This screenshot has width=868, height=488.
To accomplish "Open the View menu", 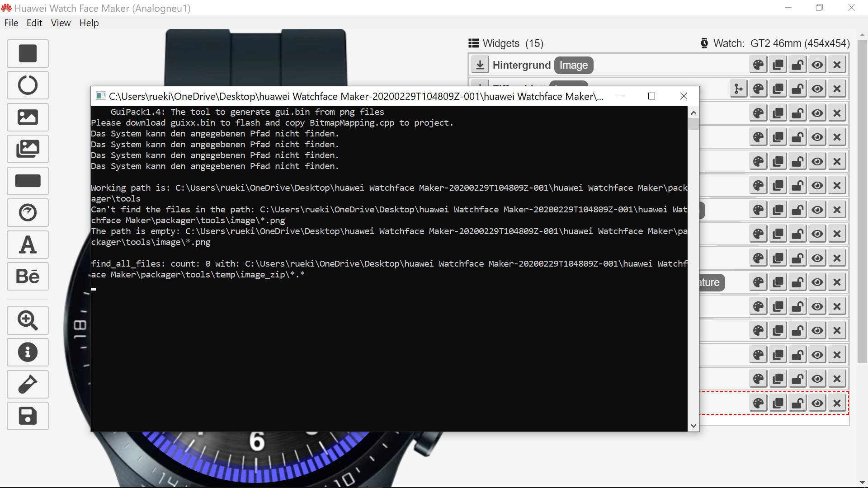I will [x=61, y=23].
